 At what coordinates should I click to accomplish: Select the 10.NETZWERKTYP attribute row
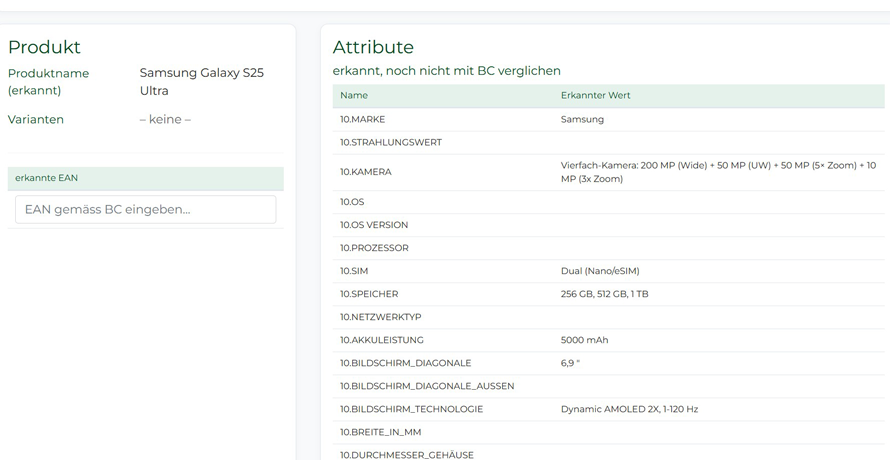(x=380, y=317)
